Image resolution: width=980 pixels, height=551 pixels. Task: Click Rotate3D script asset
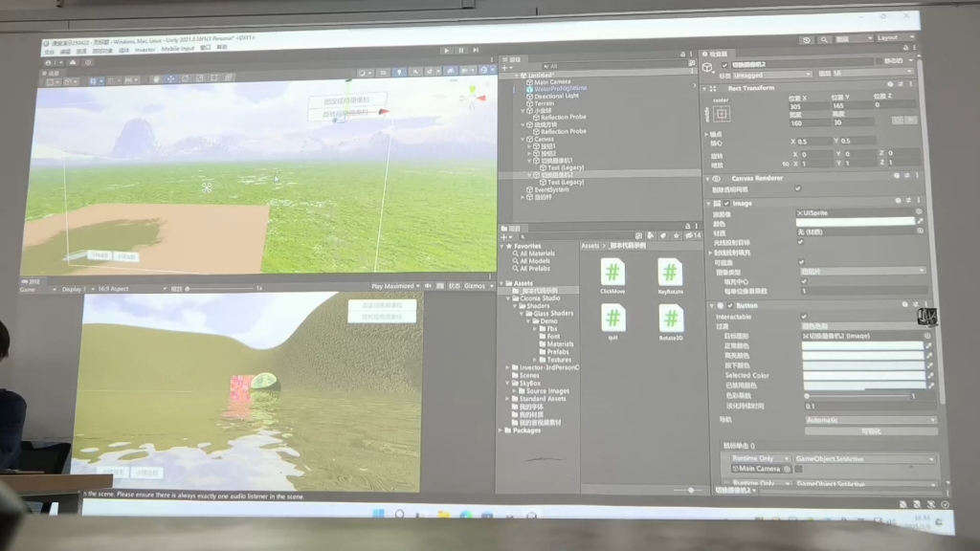coord(671,321)
